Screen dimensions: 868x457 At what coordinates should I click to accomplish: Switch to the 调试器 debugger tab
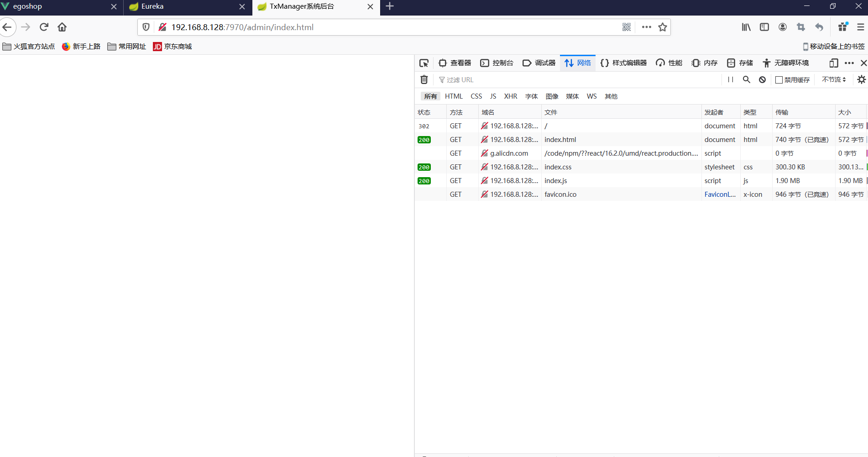(x=539, y=63)
